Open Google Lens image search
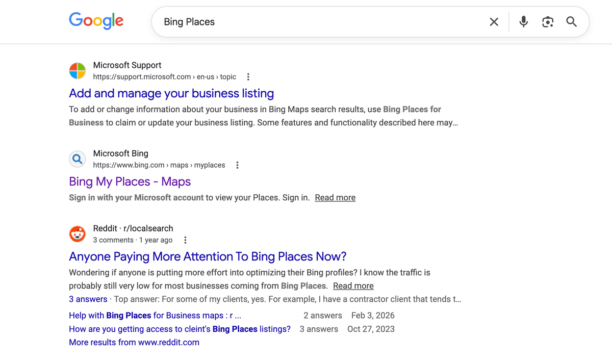The image size is (612, 364). click(547, 21)
